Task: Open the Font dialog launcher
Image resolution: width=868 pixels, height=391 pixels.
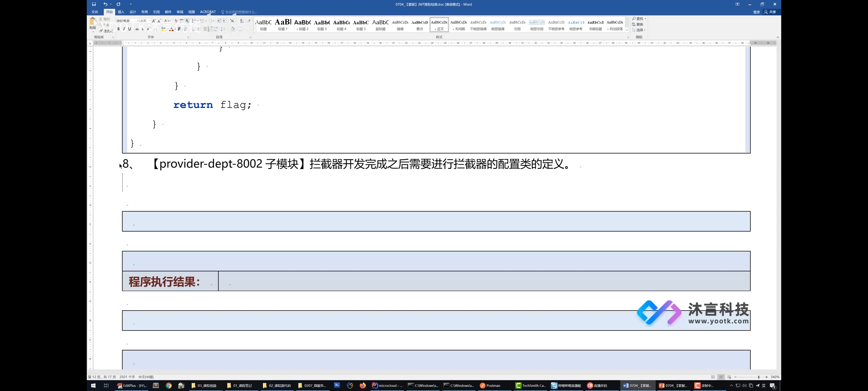Action: point(188,37)
